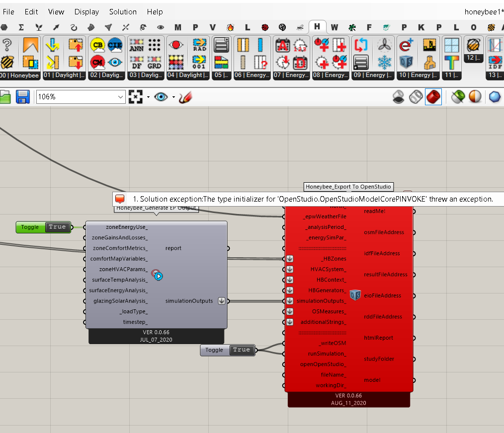The height and width of the screenshot is (433, 504).
Task: Open the File menu
Action: point(8,12)
